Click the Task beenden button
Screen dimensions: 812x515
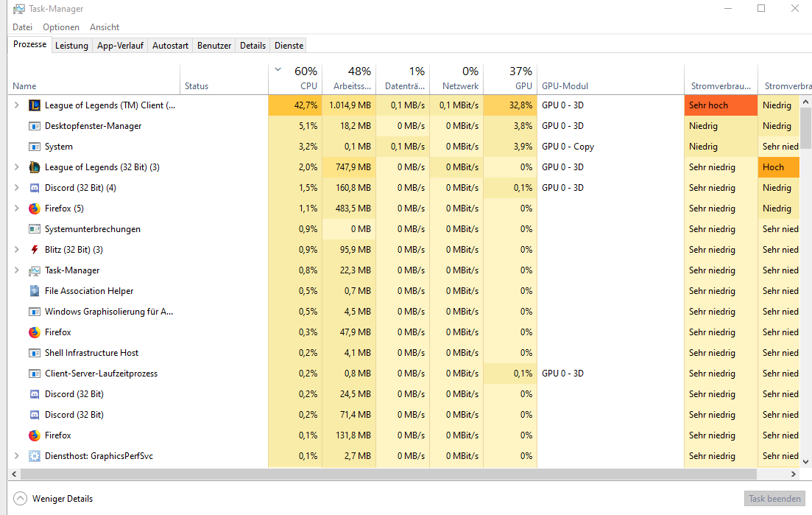click(x=774, y=498)
